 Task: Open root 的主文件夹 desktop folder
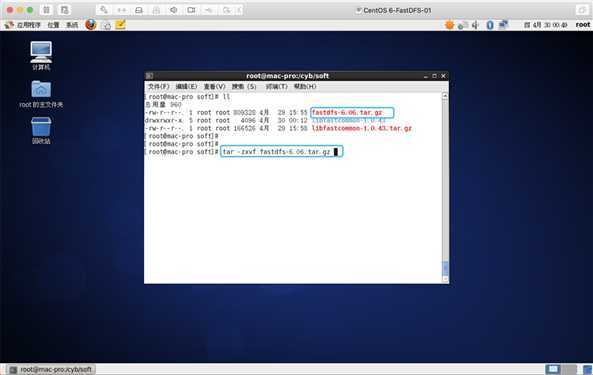(41, 94)
